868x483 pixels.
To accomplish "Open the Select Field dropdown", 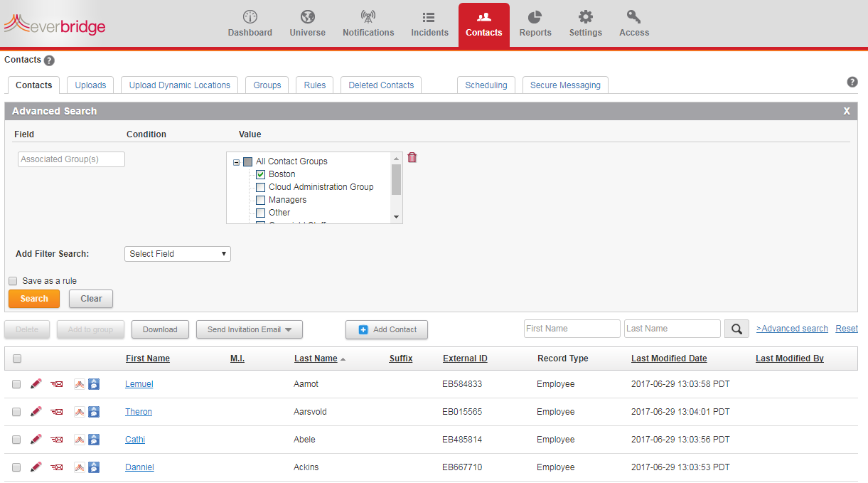I will tap(177, 254).
